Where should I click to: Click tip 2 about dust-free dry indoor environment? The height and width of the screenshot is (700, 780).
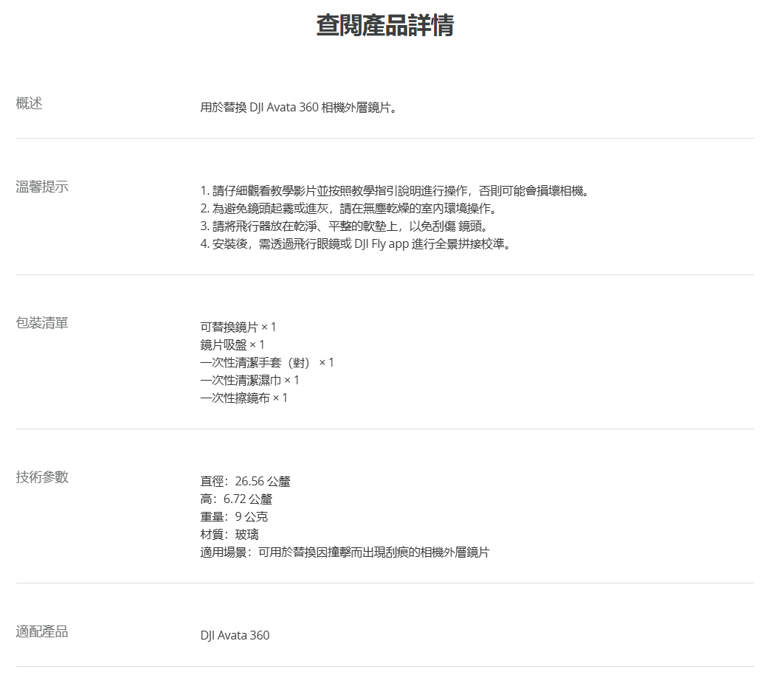click(x=348, y=209)
